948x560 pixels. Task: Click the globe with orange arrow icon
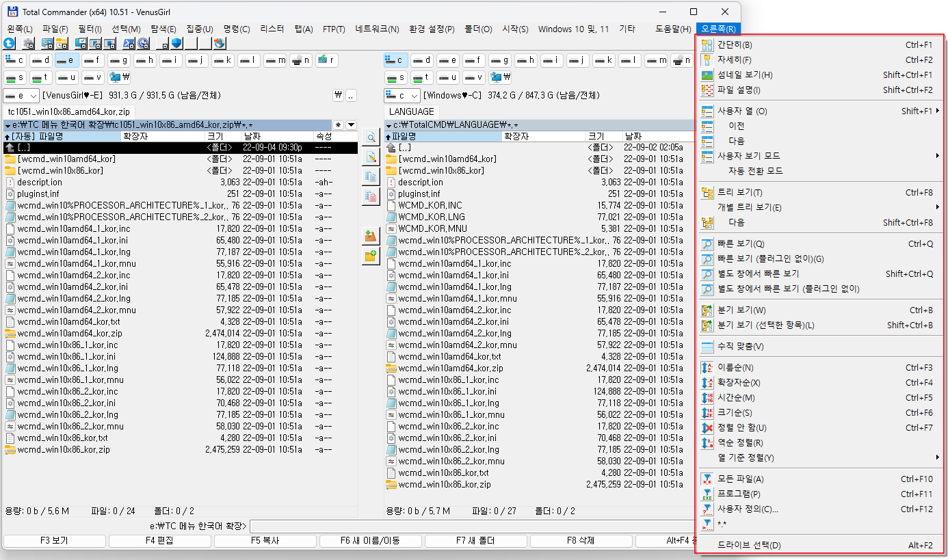(219, 44)
